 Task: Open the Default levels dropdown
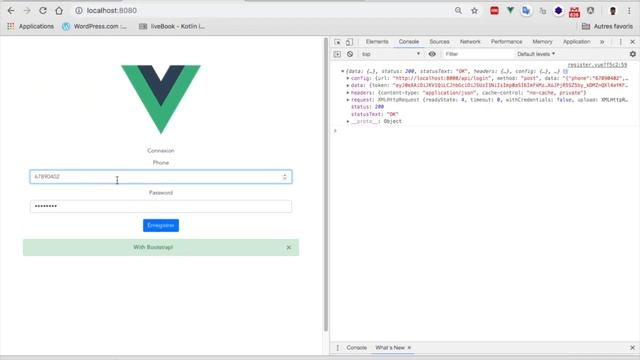[536, 54]
